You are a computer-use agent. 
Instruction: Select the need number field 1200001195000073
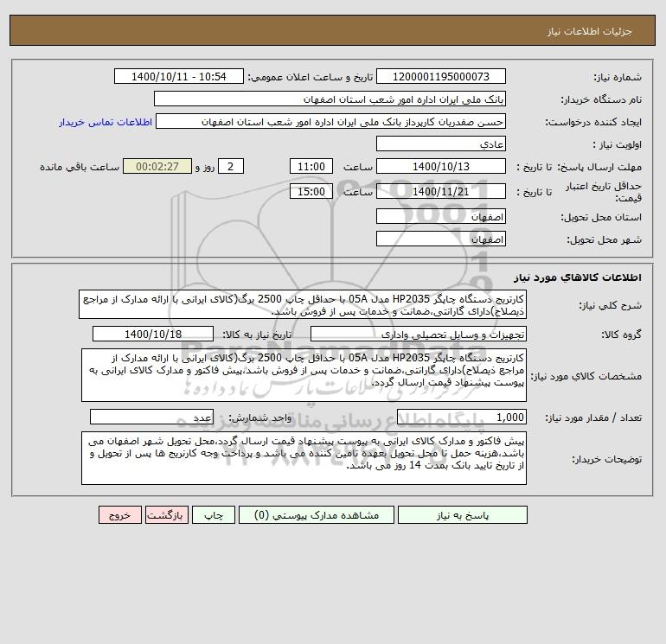point(441,76)
